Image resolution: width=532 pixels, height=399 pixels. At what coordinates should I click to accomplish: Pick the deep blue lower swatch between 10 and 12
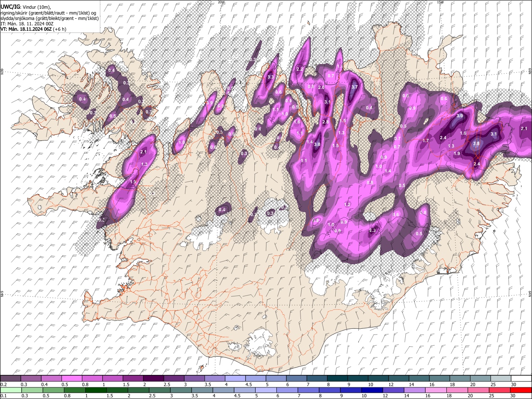[372, 390]
